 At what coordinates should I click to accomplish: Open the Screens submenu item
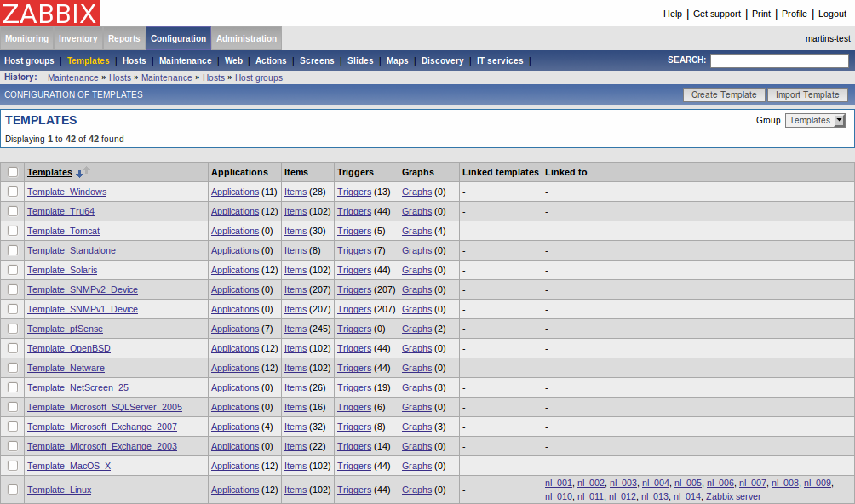(x=317, y=61)
